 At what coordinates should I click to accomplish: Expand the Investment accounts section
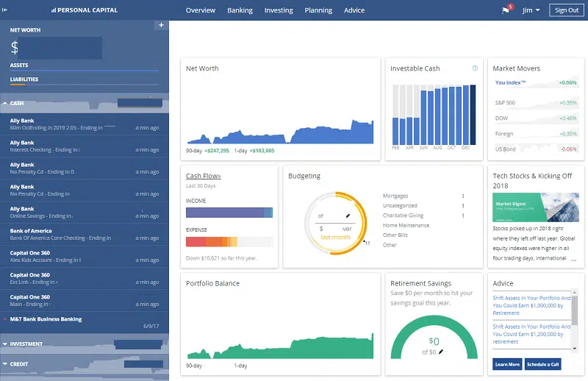pos(5,343)
